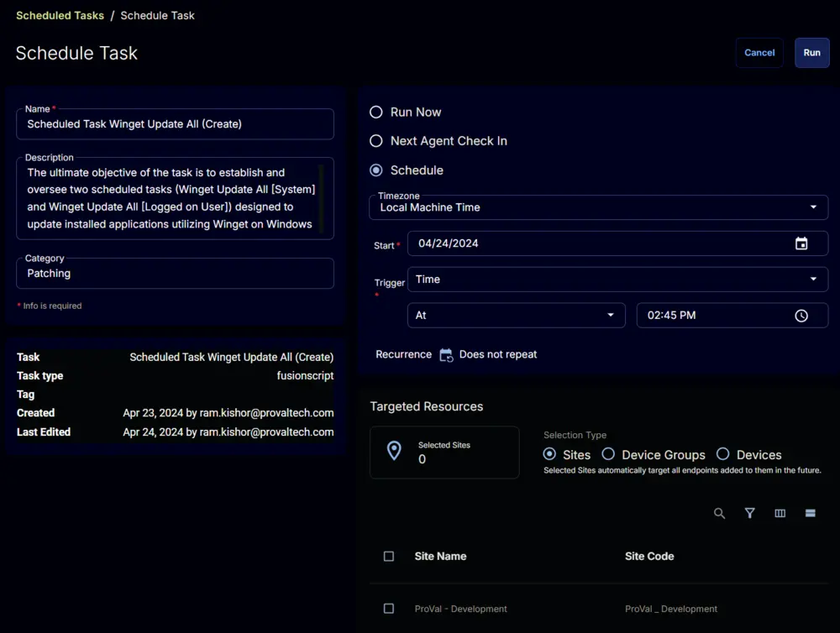Go to Scheduled Tasks breadcrumb
The height and width of the screenshot is (633, 840).
(60, 15)
